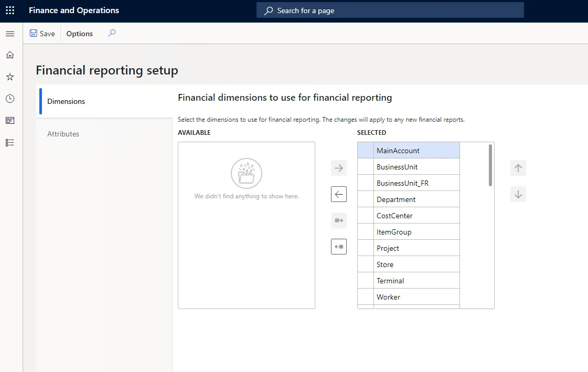Open the toolbar search magnifier icon

[x=111, y=33]
